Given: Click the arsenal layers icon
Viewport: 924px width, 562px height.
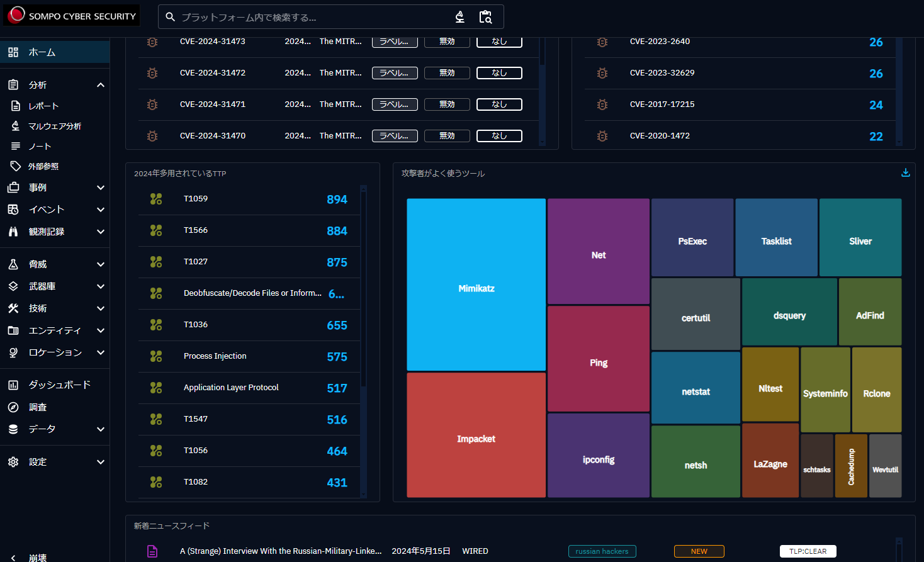Looking at the screenshot, I should (x=13, y=286).
